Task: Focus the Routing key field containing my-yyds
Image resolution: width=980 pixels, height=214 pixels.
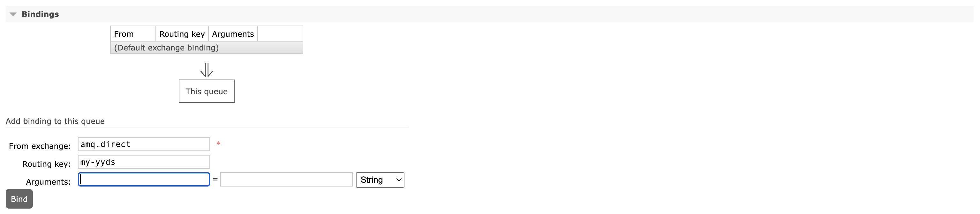Action: point(144,162)
